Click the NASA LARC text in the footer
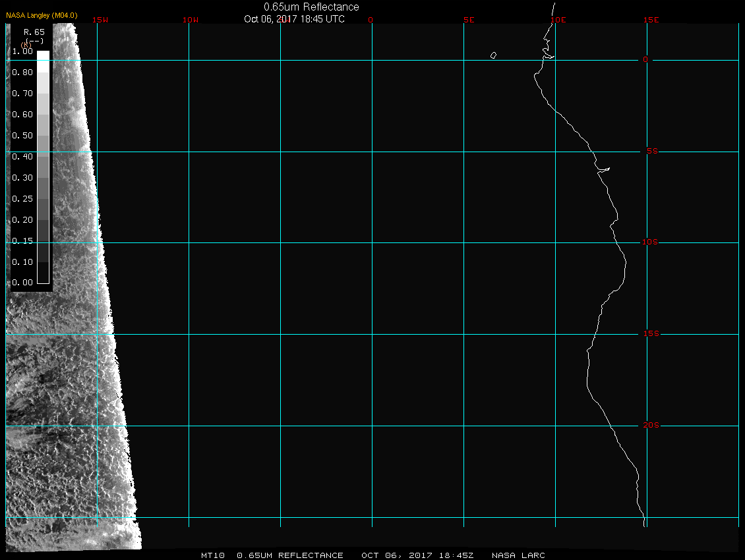 (x=518, y=555)
